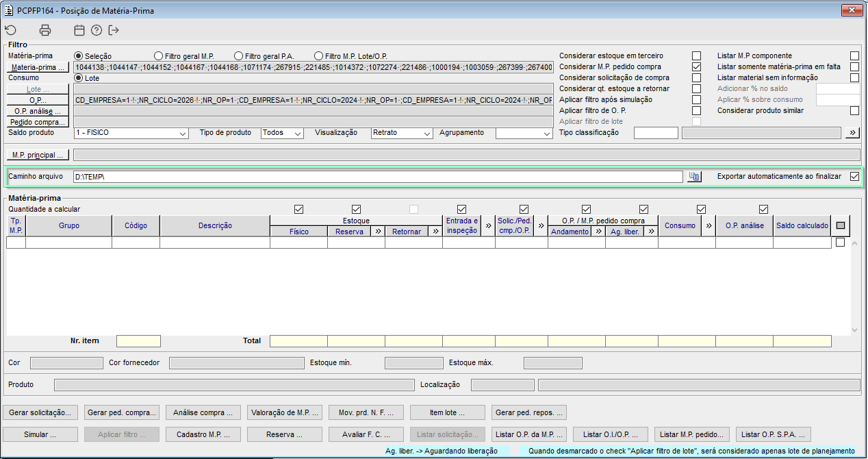Click the refresh icon in the toolbar
The height and width of the screenshot is (459, 868).
click(x=10, y=30)
